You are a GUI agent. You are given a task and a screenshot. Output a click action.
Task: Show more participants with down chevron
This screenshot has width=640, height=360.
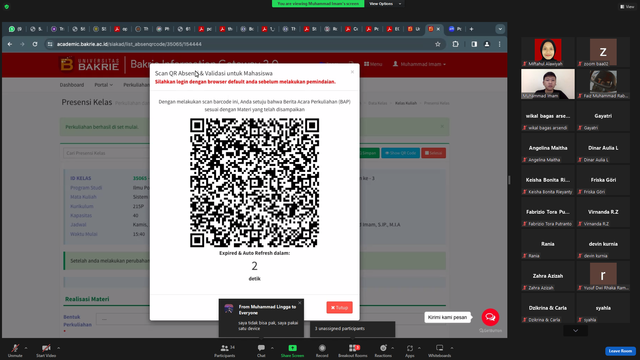(576, 331)
